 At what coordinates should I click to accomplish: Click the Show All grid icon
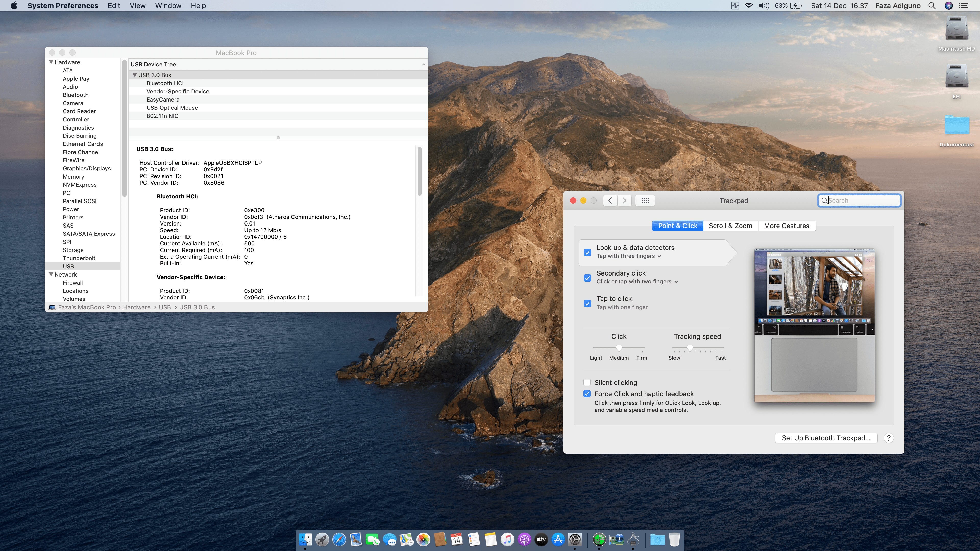click(x=645, y=201)
